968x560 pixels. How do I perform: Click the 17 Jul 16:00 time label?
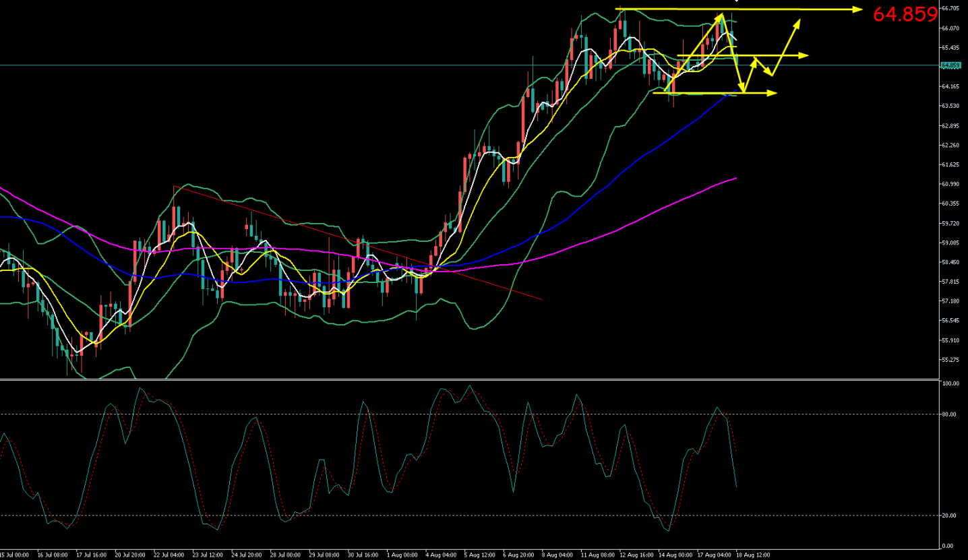91,555
